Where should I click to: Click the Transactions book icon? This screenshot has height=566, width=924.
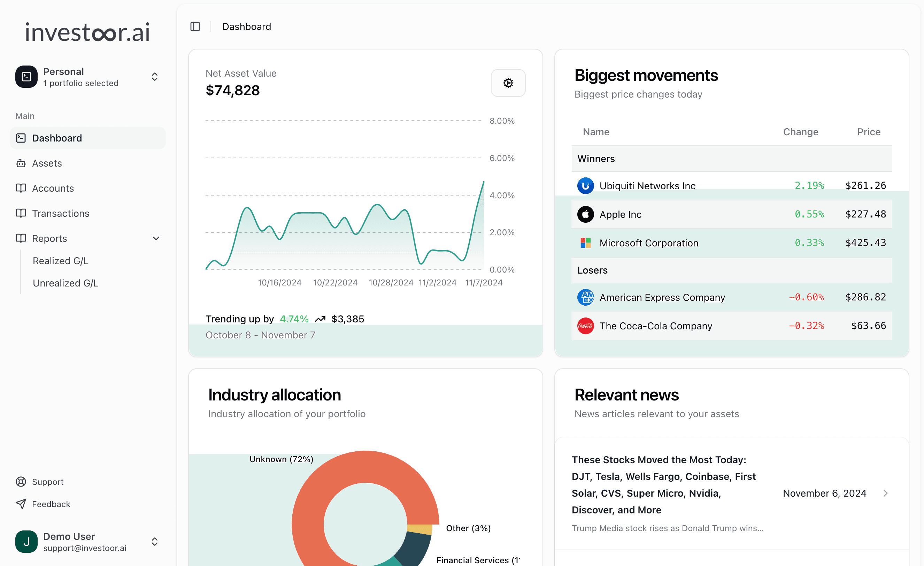tap(21, 213)
